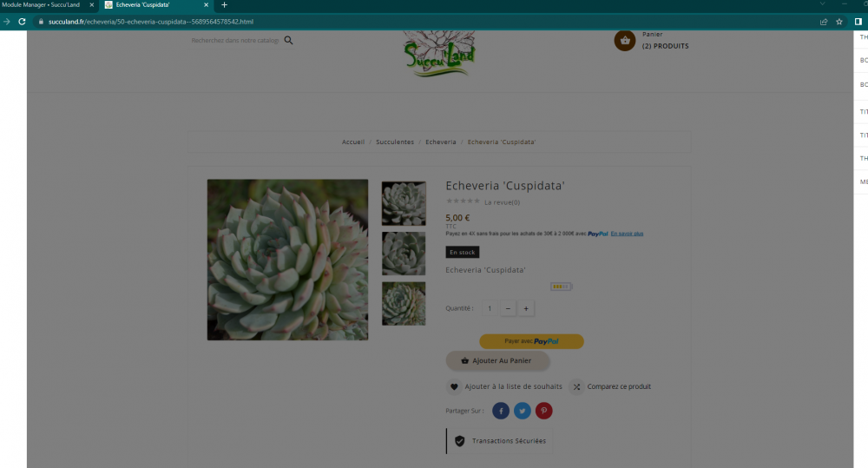Share on Twitter
The image size is (868, 468).
pos(522,411)
